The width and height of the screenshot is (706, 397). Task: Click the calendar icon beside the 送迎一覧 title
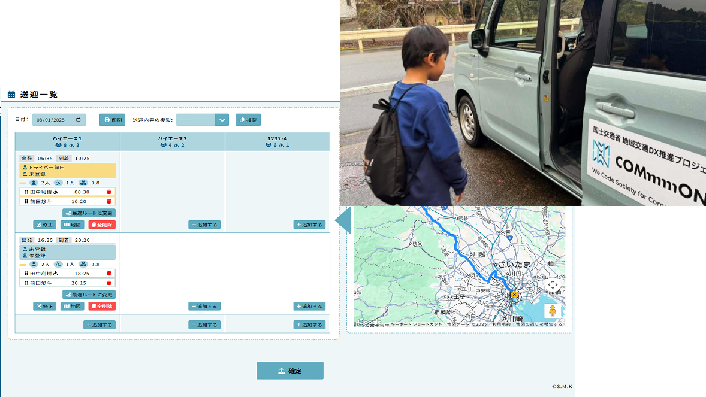point(11,95)
